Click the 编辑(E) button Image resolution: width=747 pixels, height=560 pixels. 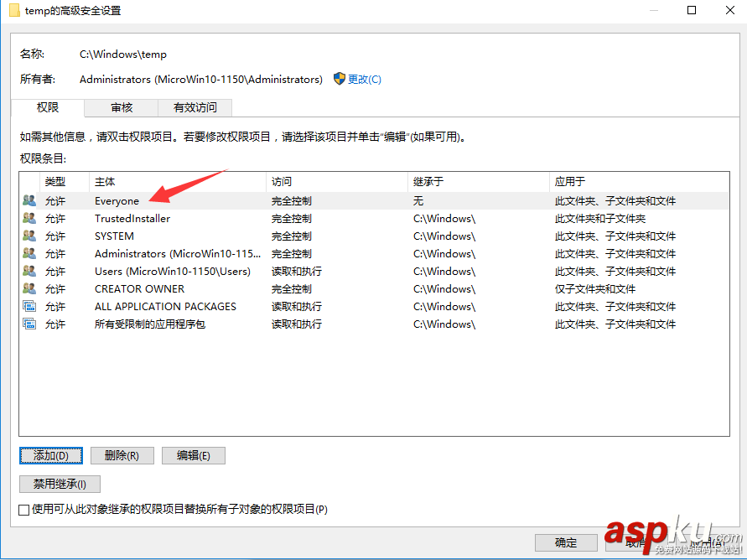coord(194,456)
